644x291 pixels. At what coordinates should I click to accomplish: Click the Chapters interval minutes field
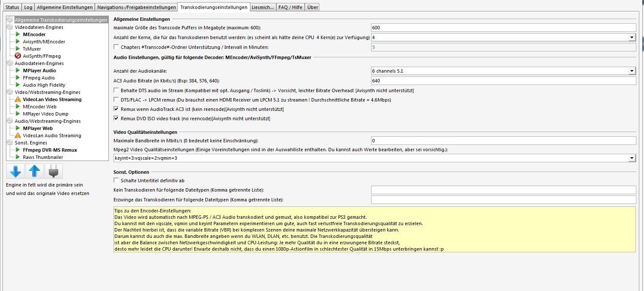pyautogui.click(x=503, y=47)
